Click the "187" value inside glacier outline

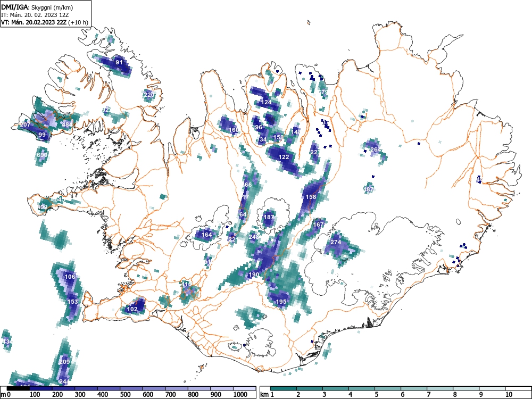(269, 217)
